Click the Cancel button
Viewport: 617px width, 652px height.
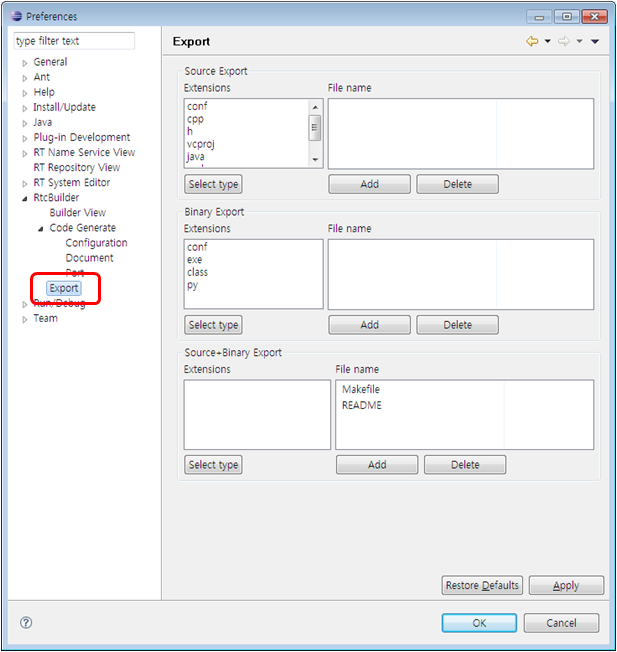coord(561,622)
